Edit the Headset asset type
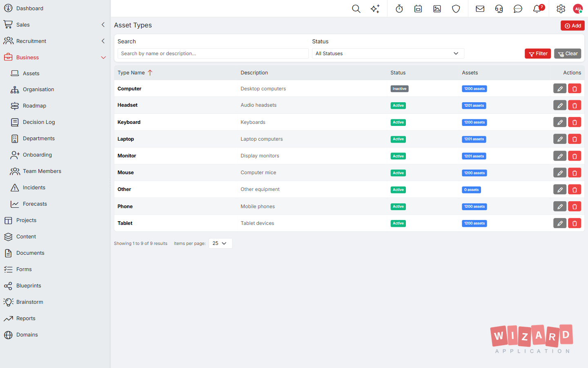The width and height of the screenshot is (588, 368). 560,105
